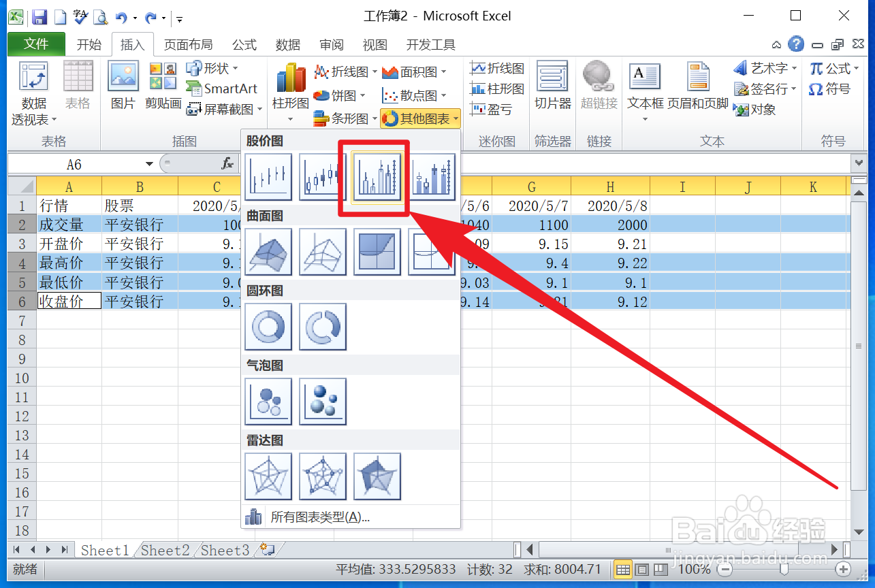
Task: Switch to the 开发工具 tab
Action: coord(430,45)
